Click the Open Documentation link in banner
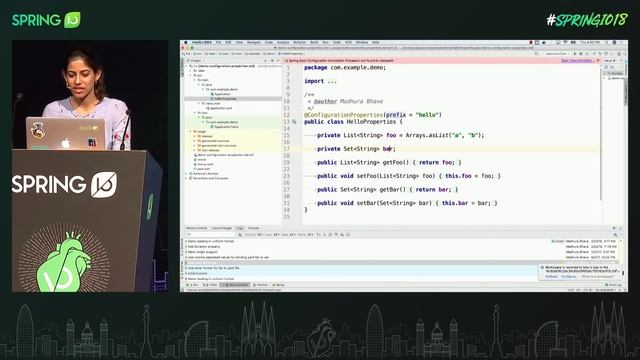Image resolution: width=640 pixels, height=360 pixels. (x=577, y=61)
